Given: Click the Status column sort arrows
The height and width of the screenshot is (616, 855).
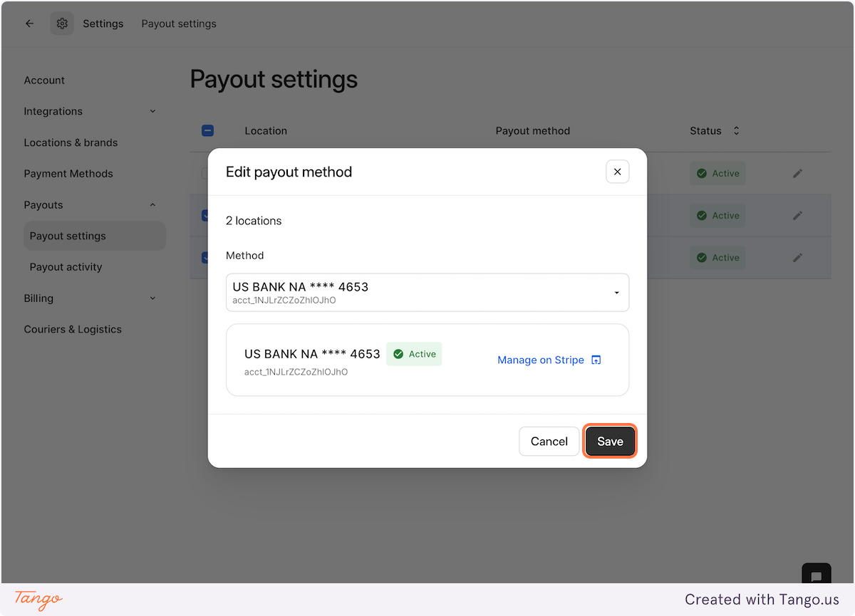Looking at the screenshot, I should (x=736, y=130).
